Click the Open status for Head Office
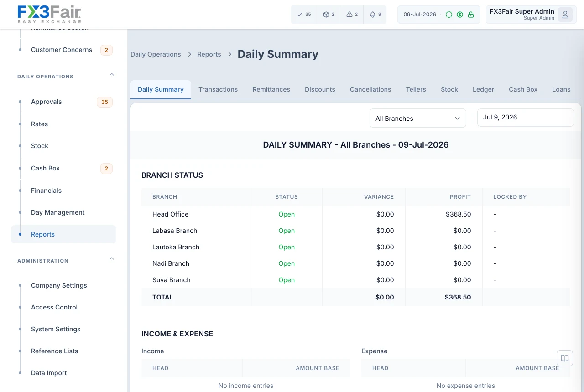This screenshot has width=584, height=392. tap(287, 214)
